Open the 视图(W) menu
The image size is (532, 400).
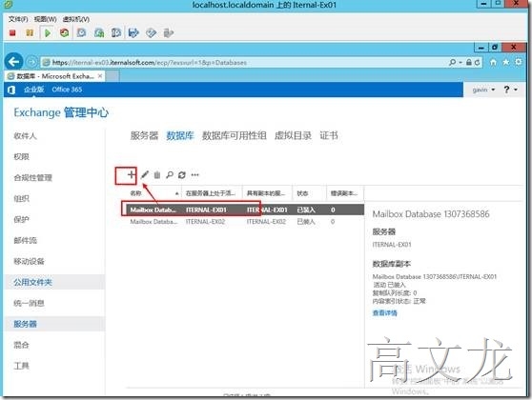45,19
